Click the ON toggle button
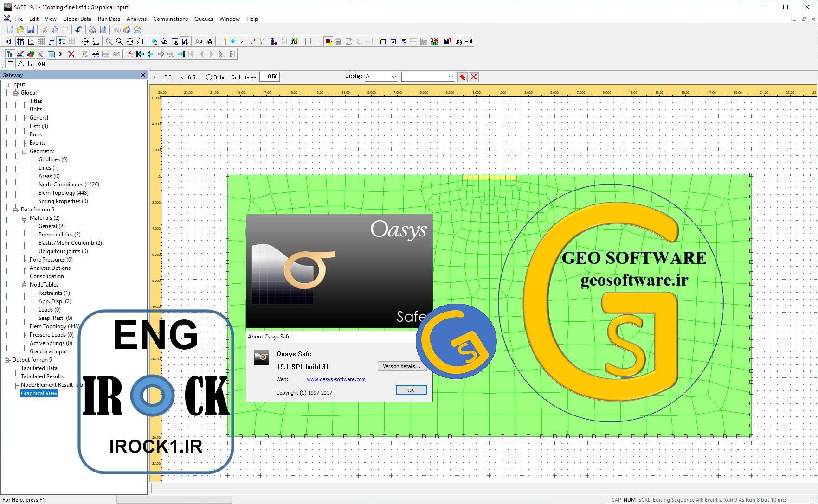 (x=41, y=64)
